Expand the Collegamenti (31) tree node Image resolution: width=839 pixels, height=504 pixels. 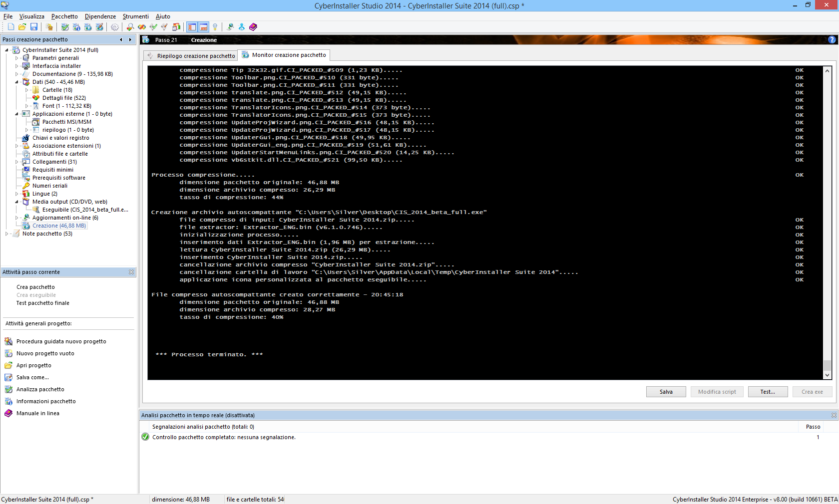[16, 162]
